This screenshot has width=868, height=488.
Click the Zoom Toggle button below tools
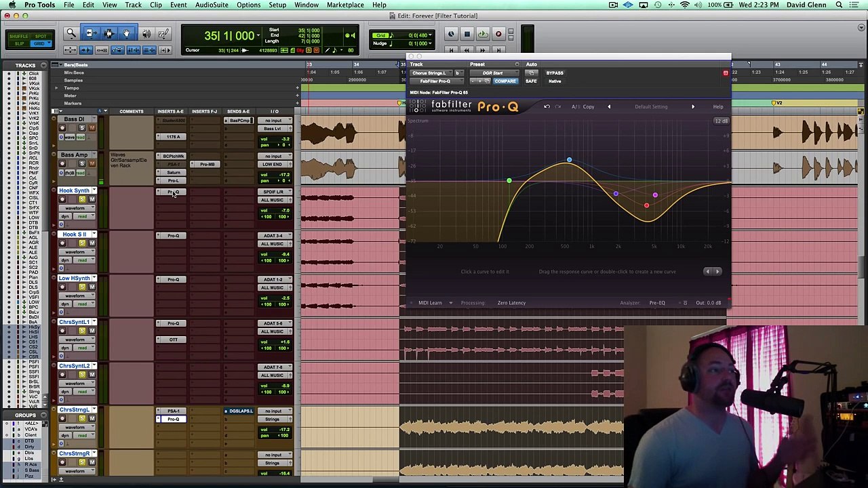click(71, 50)
